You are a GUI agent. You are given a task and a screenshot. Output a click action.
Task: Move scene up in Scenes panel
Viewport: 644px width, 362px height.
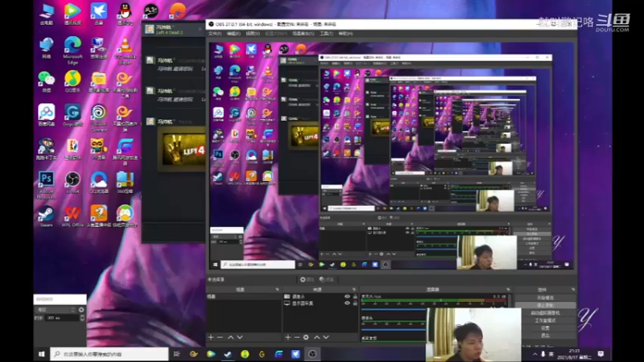(x=231, y=337)
